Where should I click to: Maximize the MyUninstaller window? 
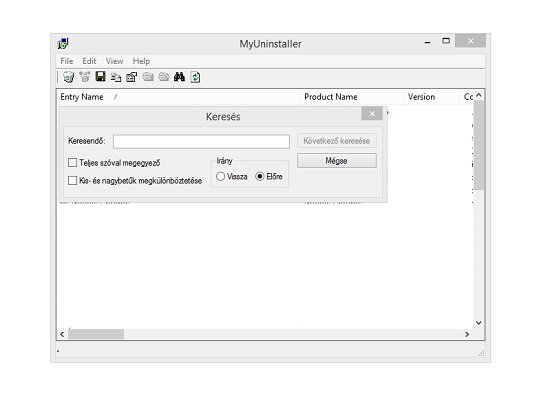446,41
